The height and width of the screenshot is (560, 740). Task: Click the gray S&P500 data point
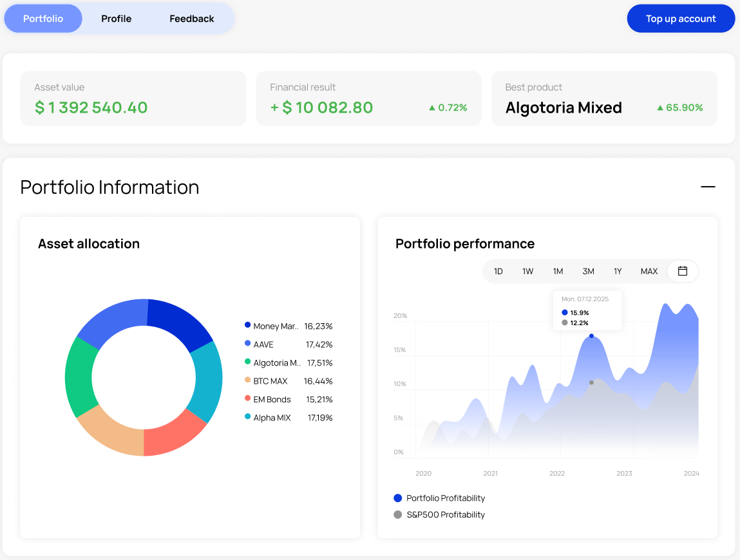[591, 382]
